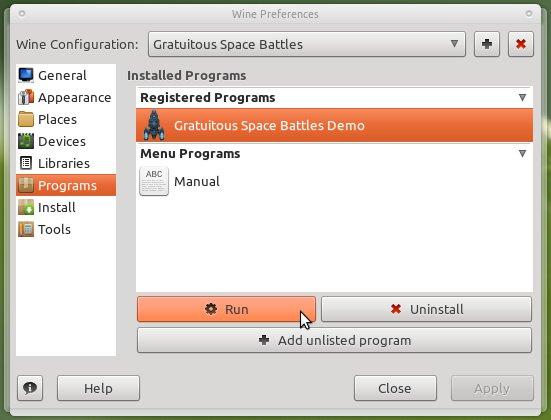Click the Programs box icon
This screenshot has height=420, width=551.
click(26, 185)
